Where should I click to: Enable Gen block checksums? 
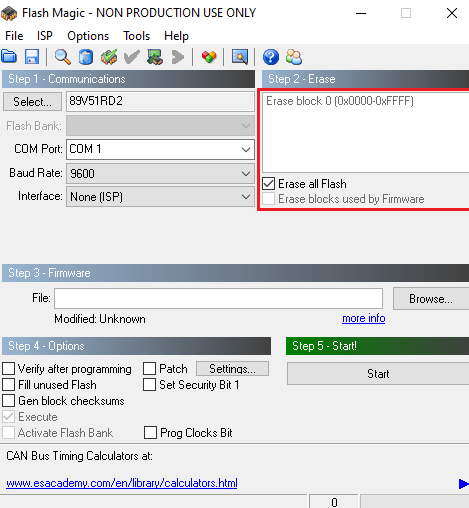pos(8,401)
